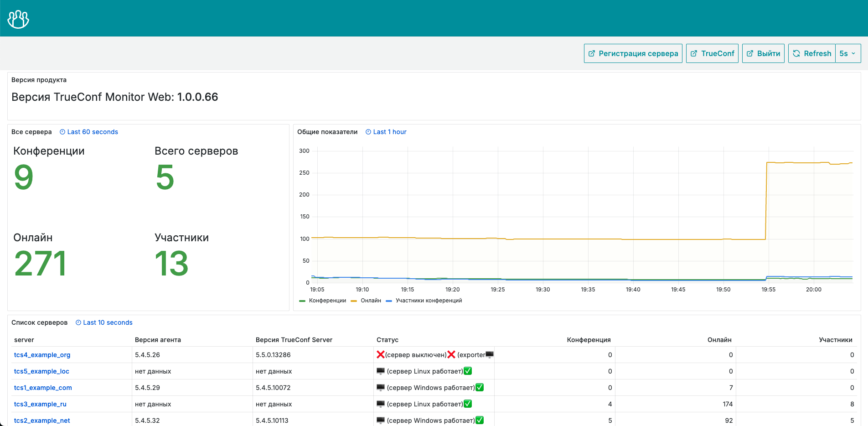
Task: Click the Участники value 13
Action: [x=171, y=264]
